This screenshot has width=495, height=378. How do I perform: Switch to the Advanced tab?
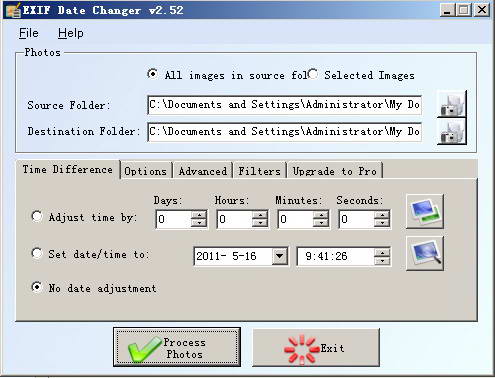(203, 171)
